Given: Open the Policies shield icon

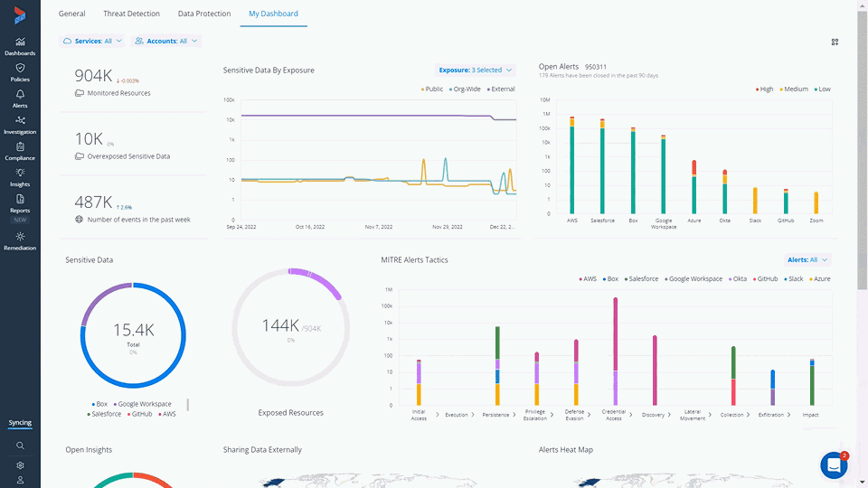Looking at the screenshot, I should coord(20,72).
